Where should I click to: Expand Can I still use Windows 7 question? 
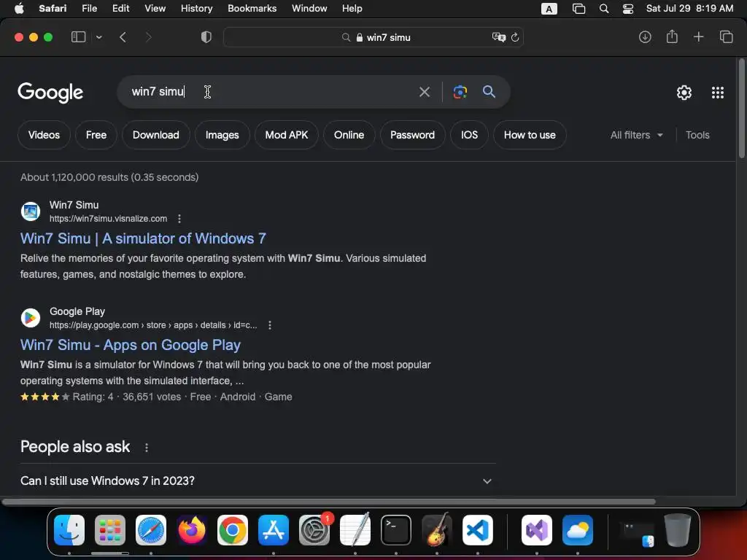tap(258, 481)
